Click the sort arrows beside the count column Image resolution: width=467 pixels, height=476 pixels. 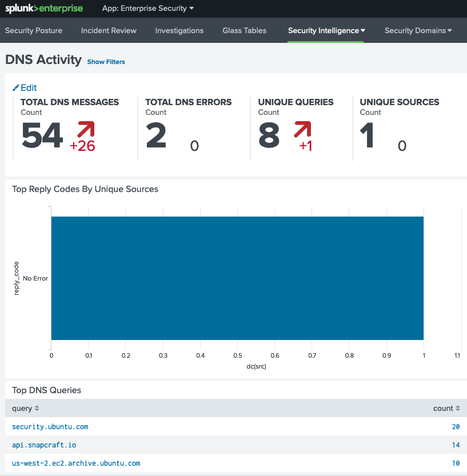456,408
